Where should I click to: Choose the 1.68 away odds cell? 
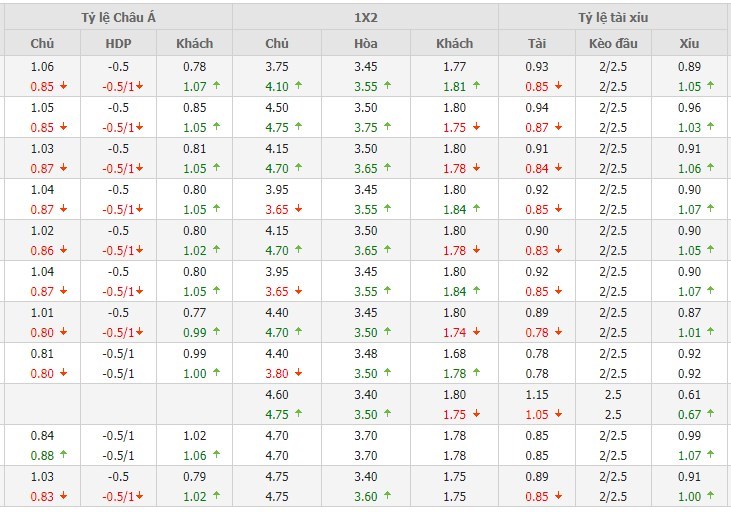coord(454,353)
